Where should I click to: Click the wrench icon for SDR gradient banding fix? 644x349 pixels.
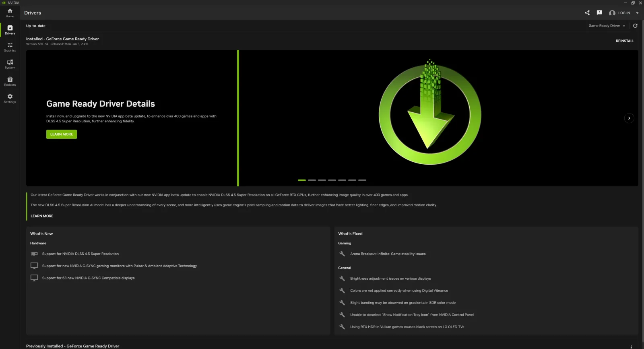tap(342, 303)
